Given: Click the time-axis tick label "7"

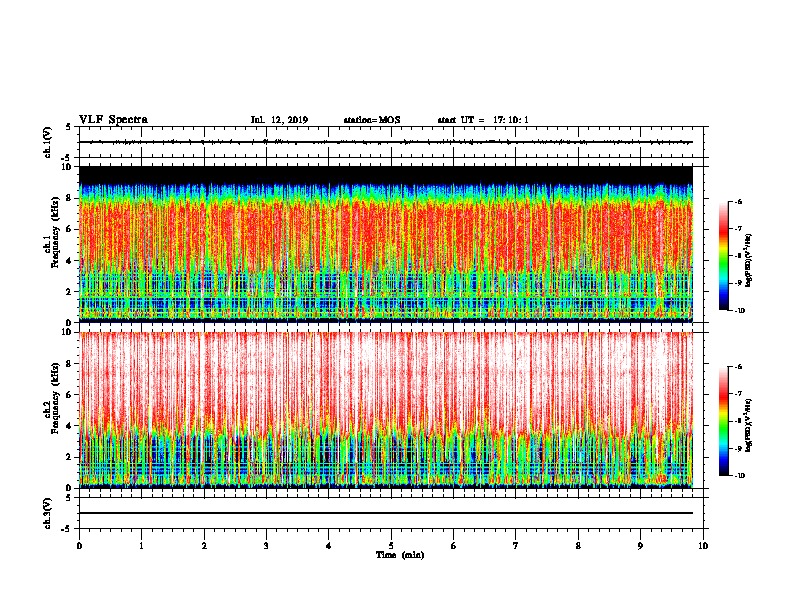Looking at the screenshot, I should click(516, 546).
